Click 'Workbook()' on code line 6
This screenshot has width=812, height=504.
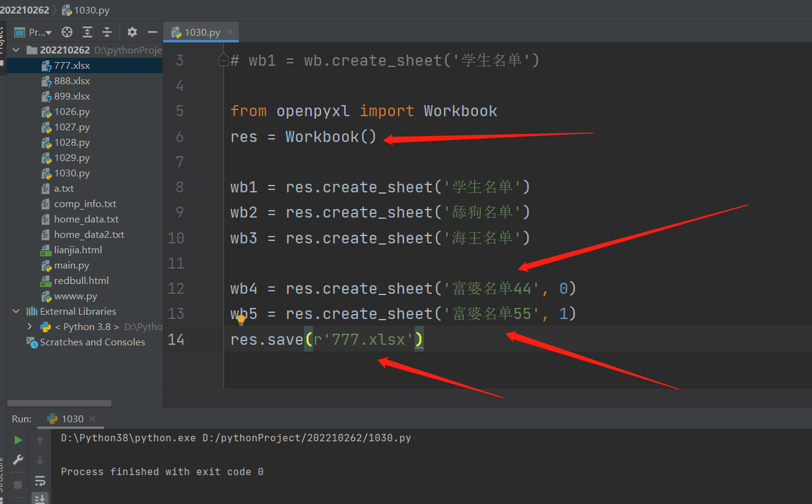click(x=331, y=136)
